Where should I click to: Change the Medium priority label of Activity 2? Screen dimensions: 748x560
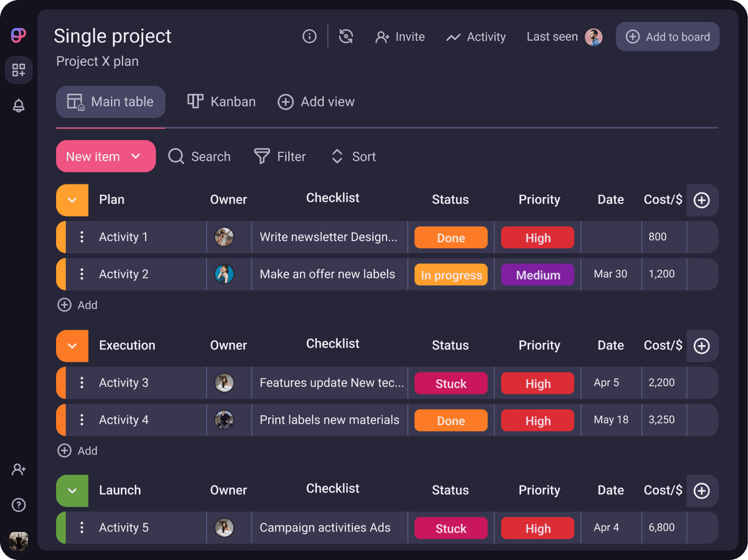[537, 275]
